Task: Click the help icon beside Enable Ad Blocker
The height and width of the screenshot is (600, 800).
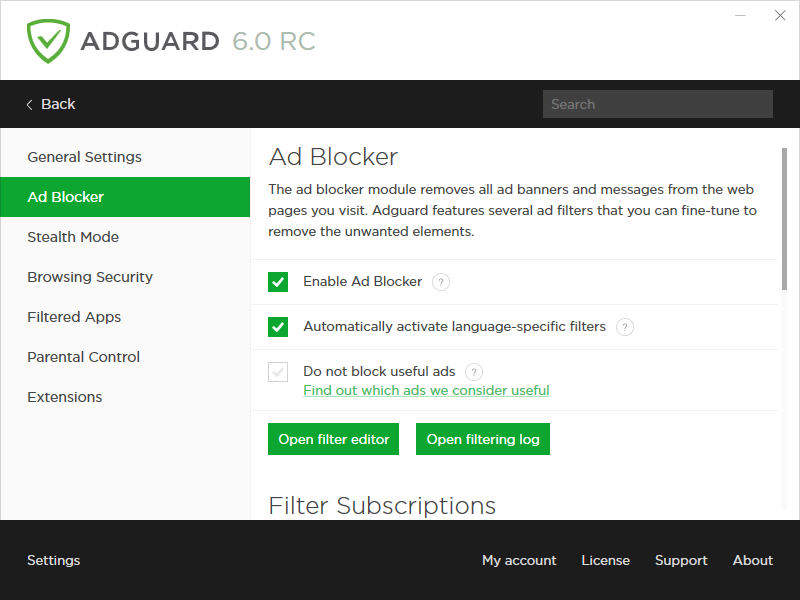Action: pyautogui.click(x=441, y=282)
